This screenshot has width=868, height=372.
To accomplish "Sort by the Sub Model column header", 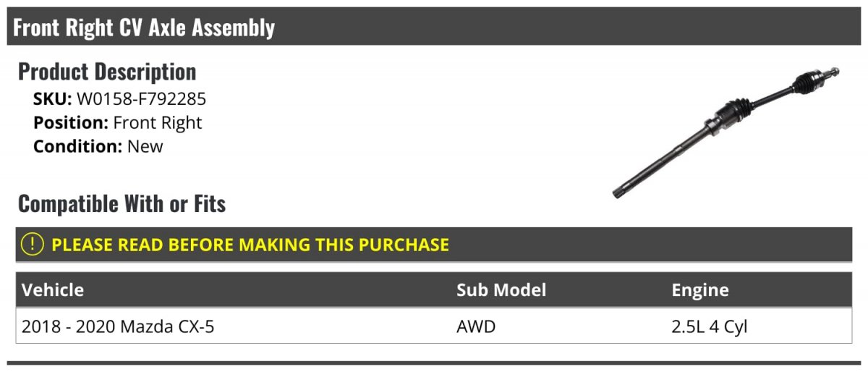I will point(501,290).
